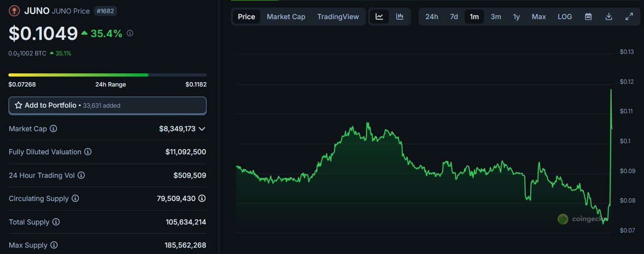Select the Market Cap chart tab
The height and width of the screenshot is (254, 644).
pyautogui.click(x=286, y=17)
